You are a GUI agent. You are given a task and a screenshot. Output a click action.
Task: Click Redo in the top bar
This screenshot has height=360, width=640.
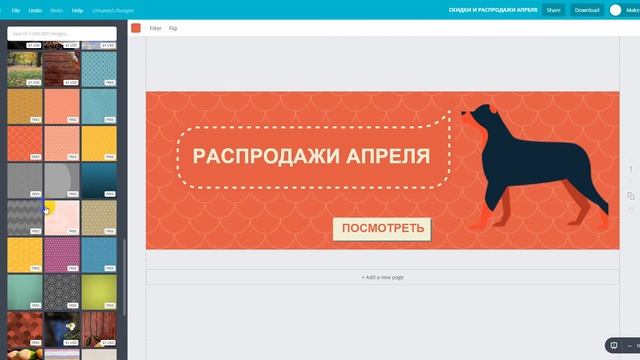56,10
